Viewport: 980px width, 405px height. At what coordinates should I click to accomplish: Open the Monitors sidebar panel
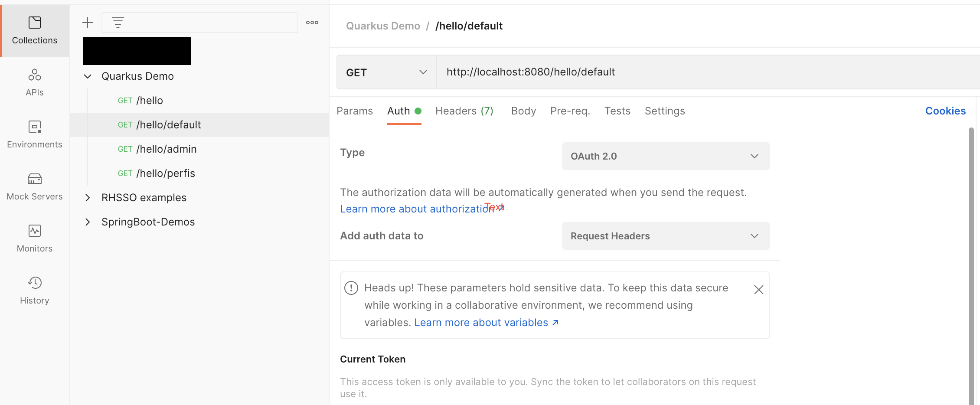[35, 239]
